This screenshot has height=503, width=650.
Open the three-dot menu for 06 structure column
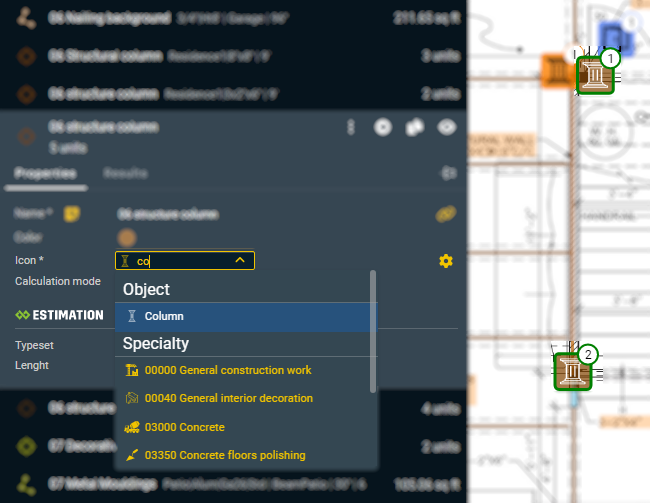351,127
